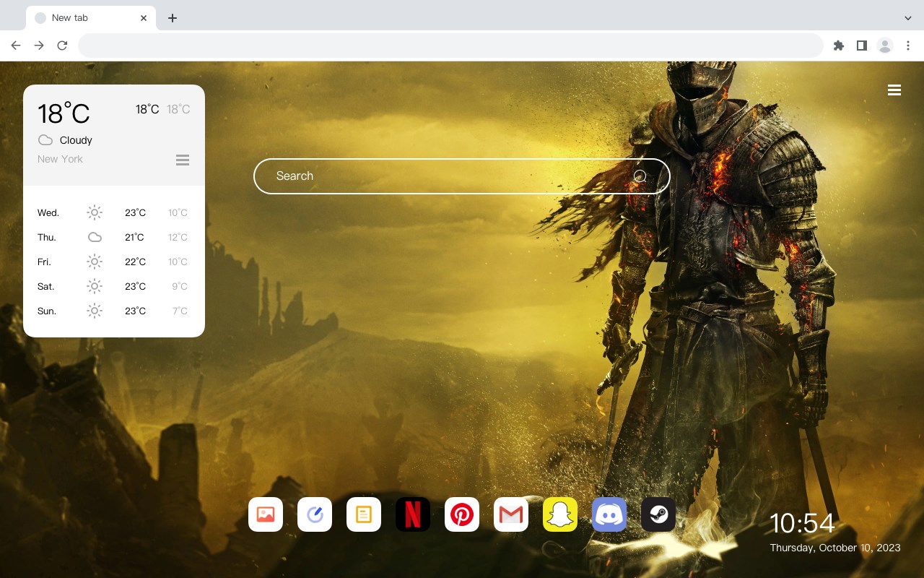Click the cloud icon for Thu.
The image size is (924, 578).
[95, 237]
